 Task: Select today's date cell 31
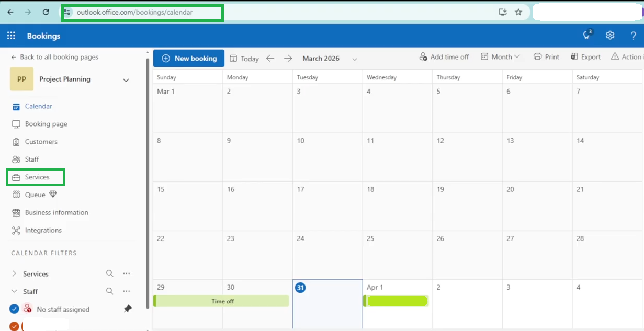[327, 304]
